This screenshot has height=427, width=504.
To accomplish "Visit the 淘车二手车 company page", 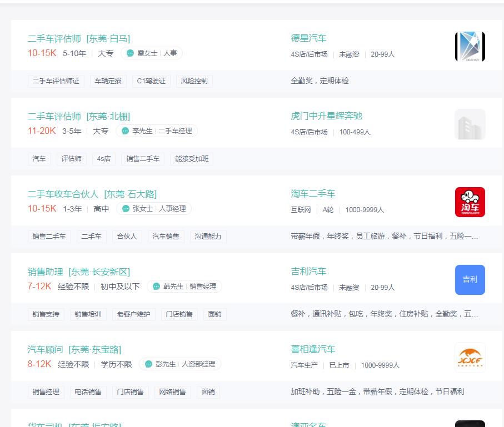I will pos(313,194).
